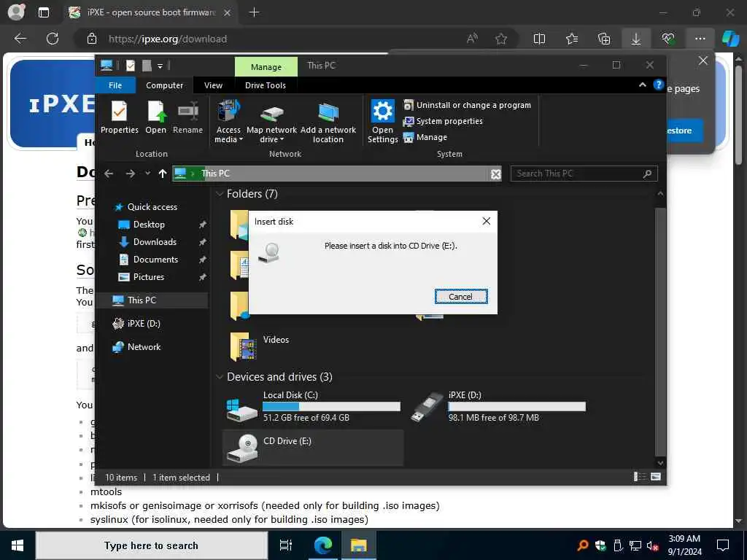747x560 pixels.
Task: Open a new Edge tab
Action: click(255, 12)
